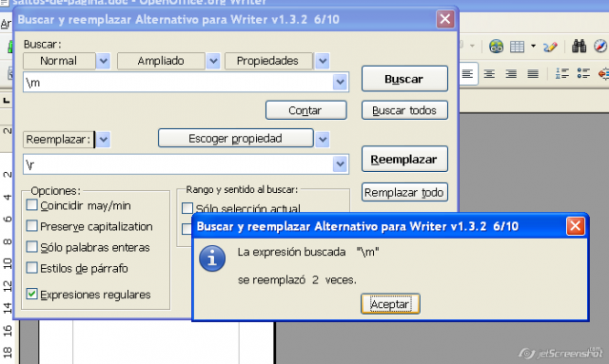609x364 pixels.
Task: Click the blue information icon in message box
Action: (212, 259)
